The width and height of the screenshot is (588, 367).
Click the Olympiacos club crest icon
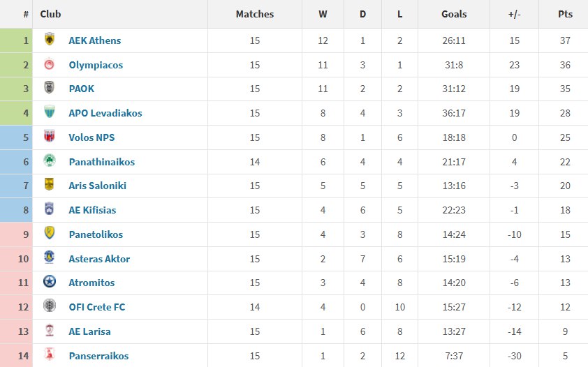point(50,64)
